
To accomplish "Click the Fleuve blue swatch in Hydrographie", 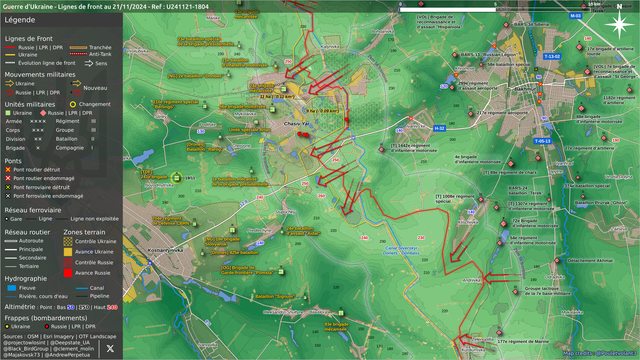I will [12, 288].
